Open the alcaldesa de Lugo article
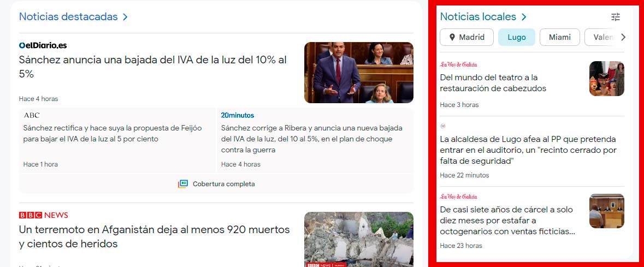Image resolution: width=644 pixels, height=267 pixels. point(528,150)
